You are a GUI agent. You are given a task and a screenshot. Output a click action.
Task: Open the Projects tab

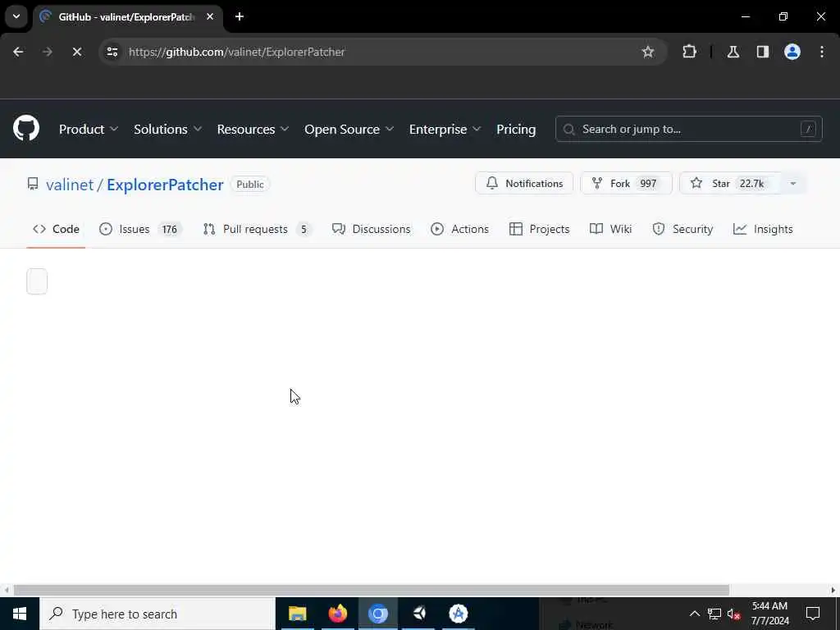tap(540, 229)
